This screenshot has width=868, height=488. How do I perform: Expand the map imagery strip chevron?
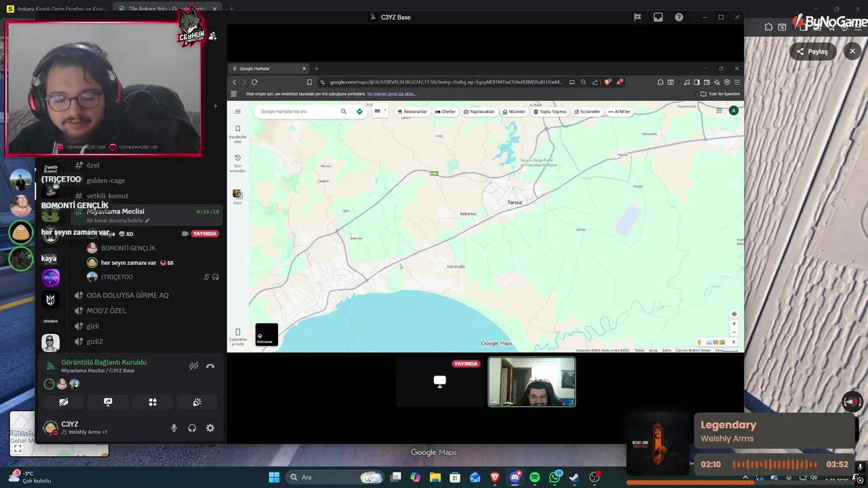pos(733,342)
